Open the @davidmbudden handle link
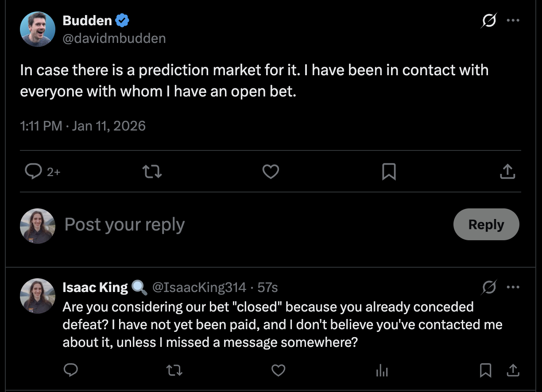 click(x=114, y=38)
